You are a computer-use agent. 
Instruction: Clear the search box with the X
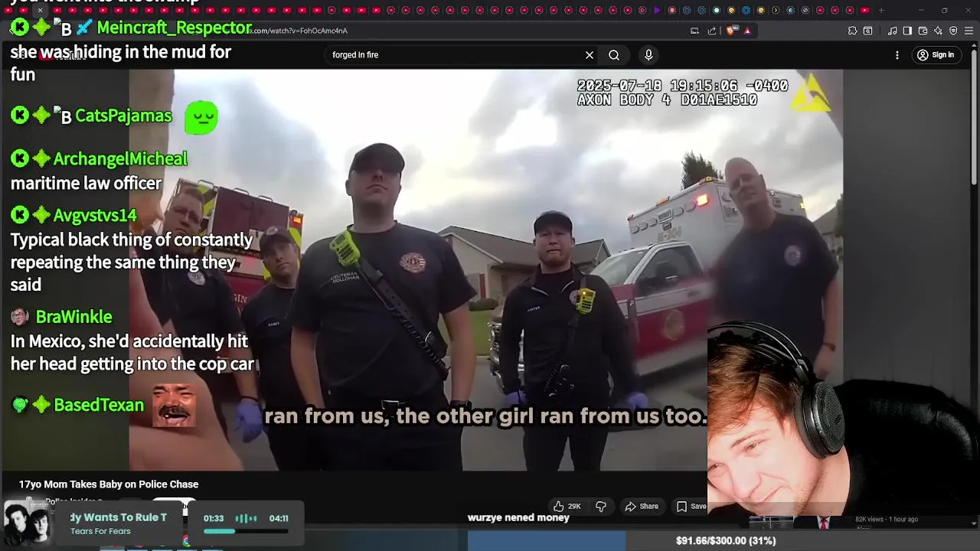tap(590, 55)
